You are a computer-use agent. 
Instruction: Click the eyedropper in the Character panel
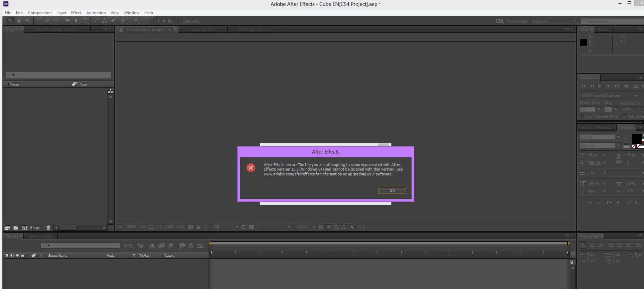click(x=627, y=138)
